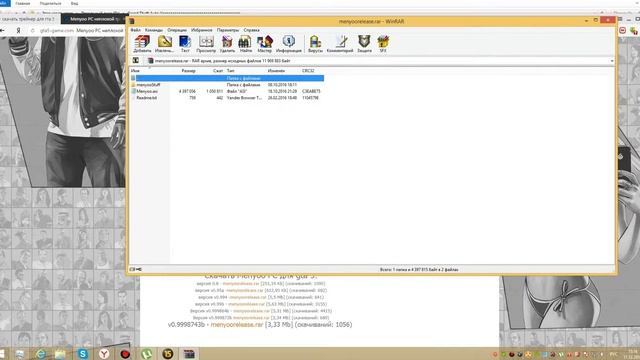Open the Справка menu in WinRAR
Image resolution: width=640 pixels, height=360 pixels.
(x=251, y=30)
